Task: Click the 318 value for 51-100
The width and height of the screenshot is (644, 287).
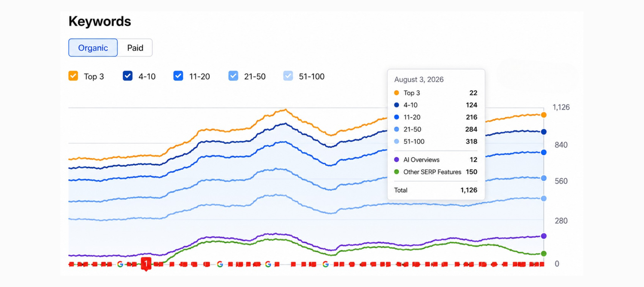Action: click(x=471, y=141)
